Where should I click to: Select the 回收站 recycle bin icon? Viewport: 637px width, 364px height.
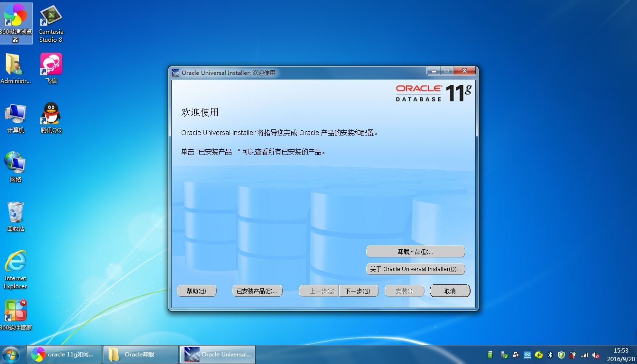(x=16, y=217)
